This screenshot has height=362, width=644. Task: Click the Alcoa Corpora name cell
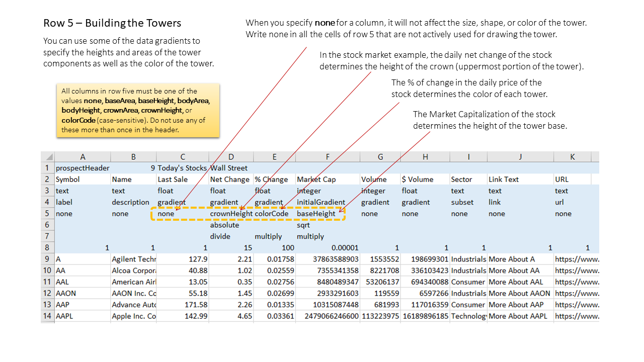pyautogui.click(x=133, y=270)
